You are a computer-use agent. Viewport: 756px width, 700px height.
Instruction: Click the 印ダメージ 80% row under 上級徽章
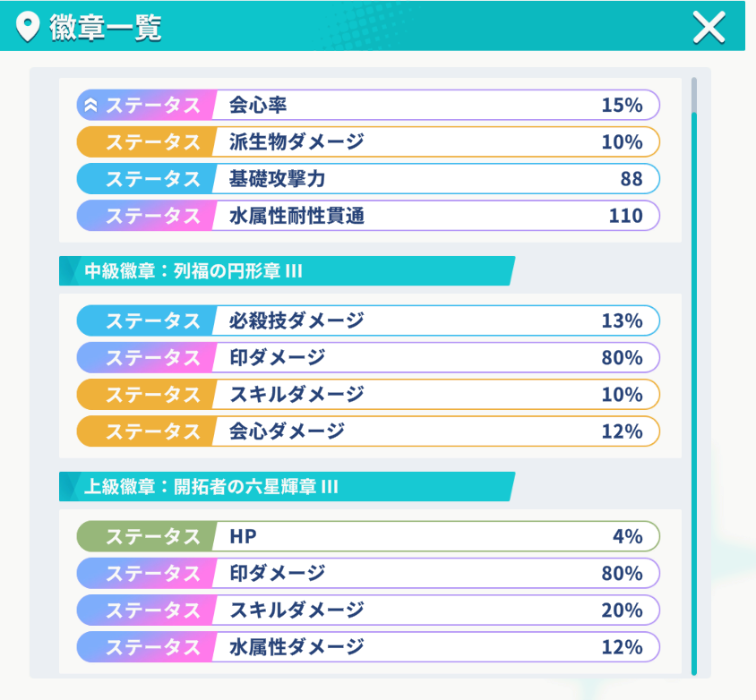click(x=368, y=573)
